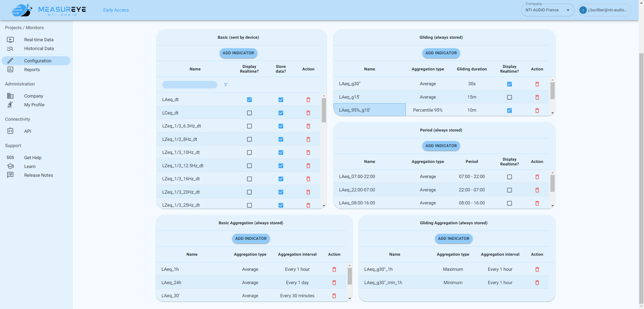Delete the LAeq_dt indicator with trash icon
Screen dimensions: 644x309
coord(308,100)
